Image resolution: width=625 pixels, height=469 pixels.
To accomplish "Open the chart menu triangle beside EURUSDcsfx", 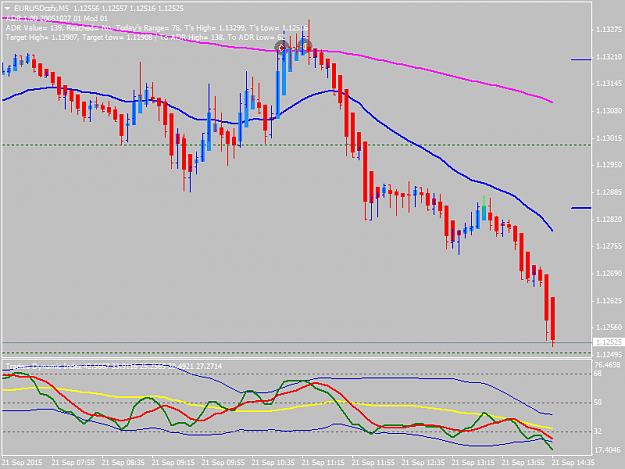I will click(7, 8).
